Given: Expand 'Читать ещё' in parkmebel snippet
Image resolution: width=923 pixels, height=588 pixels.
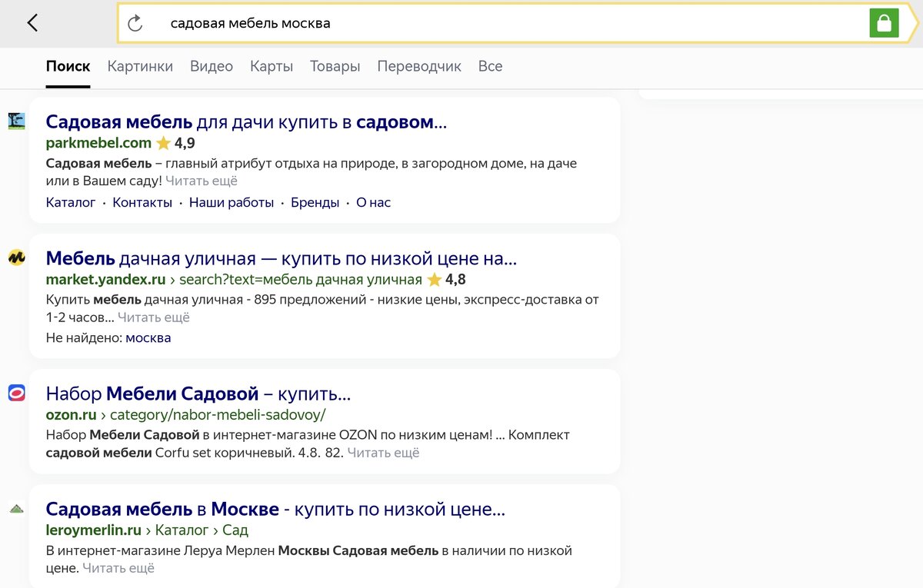Looking at the screenshot, I should point(202,181).
